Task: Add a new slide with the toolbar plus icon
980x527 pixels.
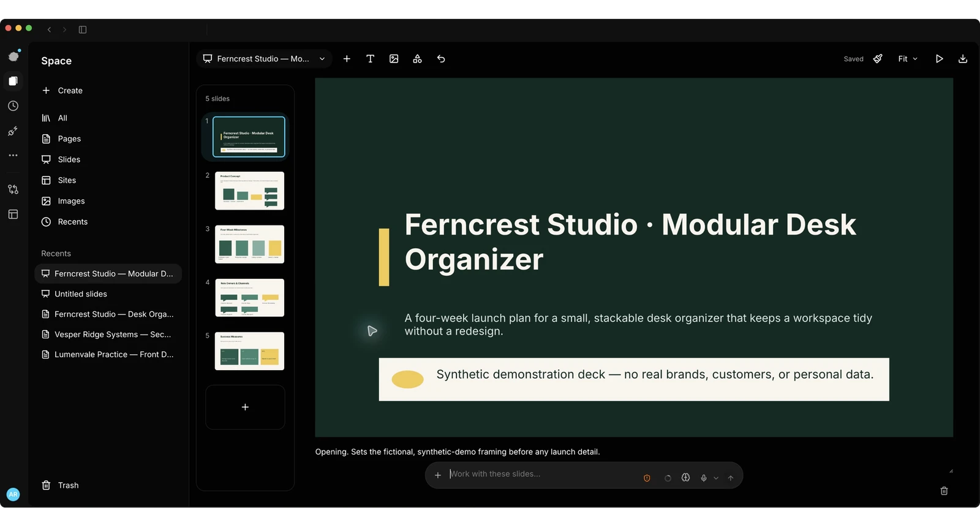Action: pos(347,59)
